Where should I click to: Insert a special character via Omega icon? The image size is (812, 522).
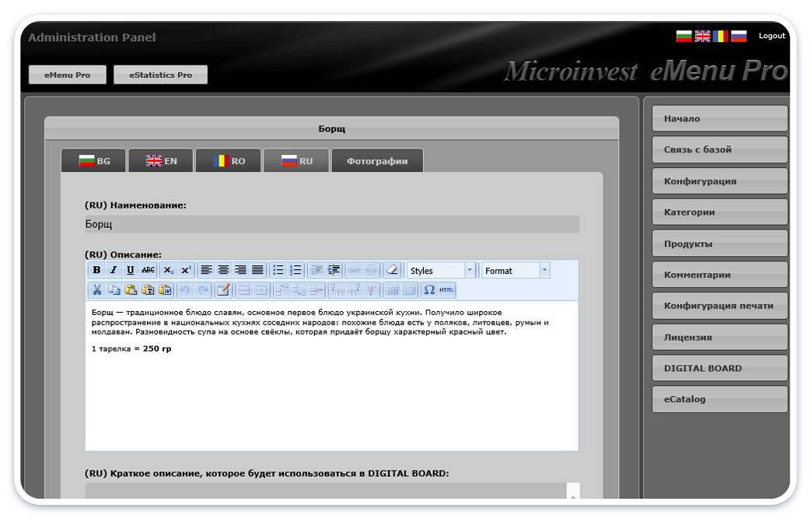pos(429,290)
